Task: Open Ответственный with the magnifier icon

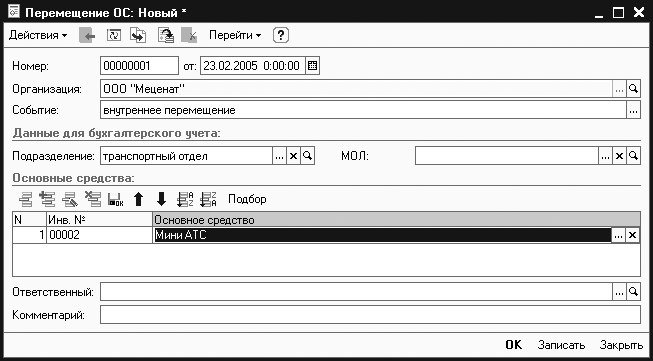Action: tap(633, 292)
